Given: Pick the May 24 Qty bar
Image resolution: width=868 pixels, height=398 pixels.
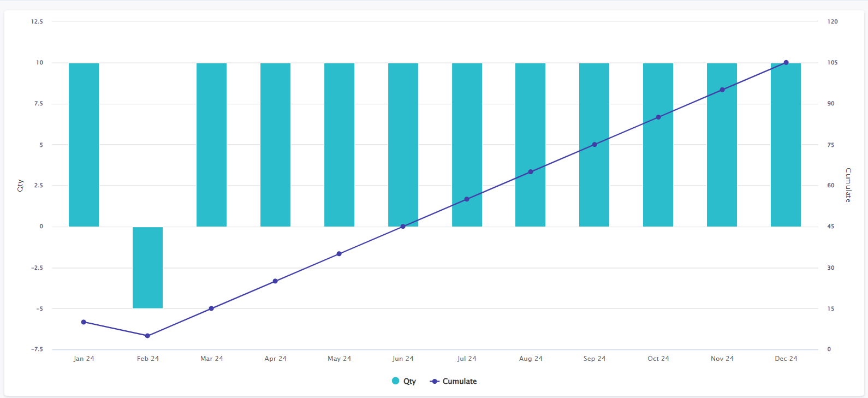Looking at the screenshot, I should pyautogui.click(x=339, y=145).
